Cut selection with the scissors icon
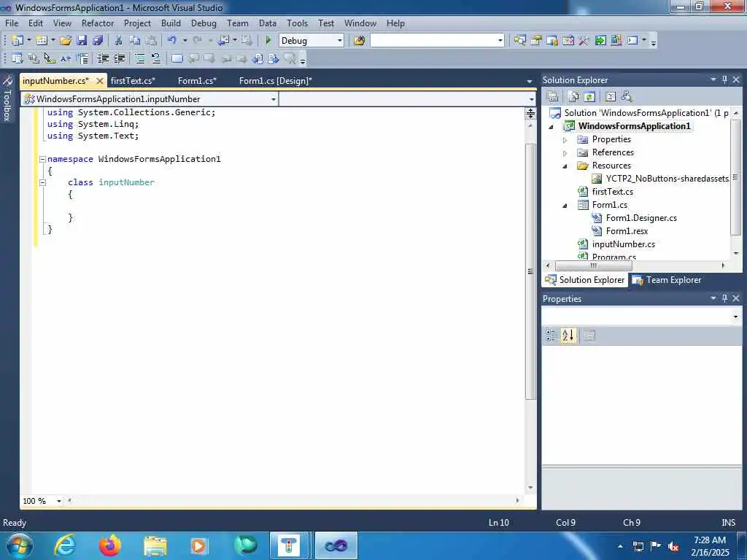Screen dimensions: 747x560 [x=119, y=41]
